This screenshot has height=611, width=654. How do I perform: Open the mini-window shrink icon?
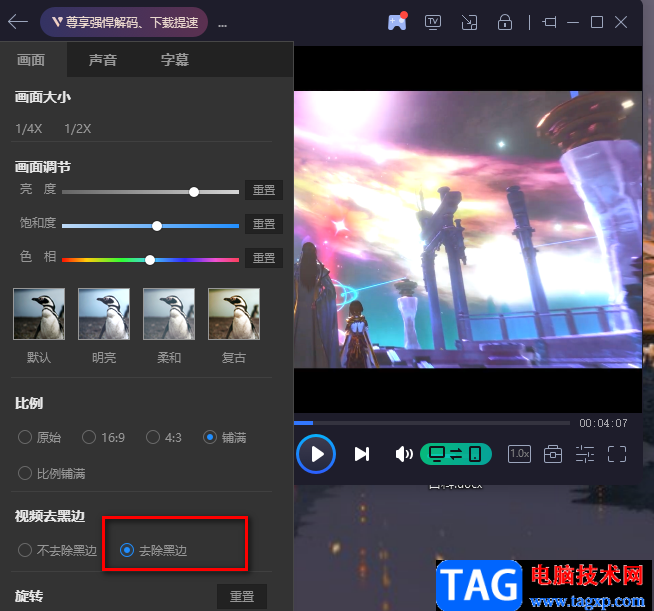469,22
